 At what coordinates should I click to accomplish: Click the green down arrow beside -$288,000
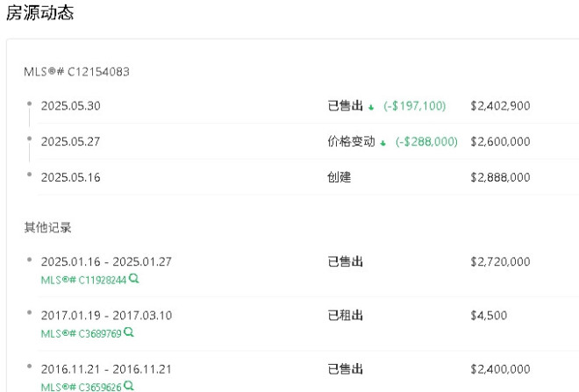(384, 142)
